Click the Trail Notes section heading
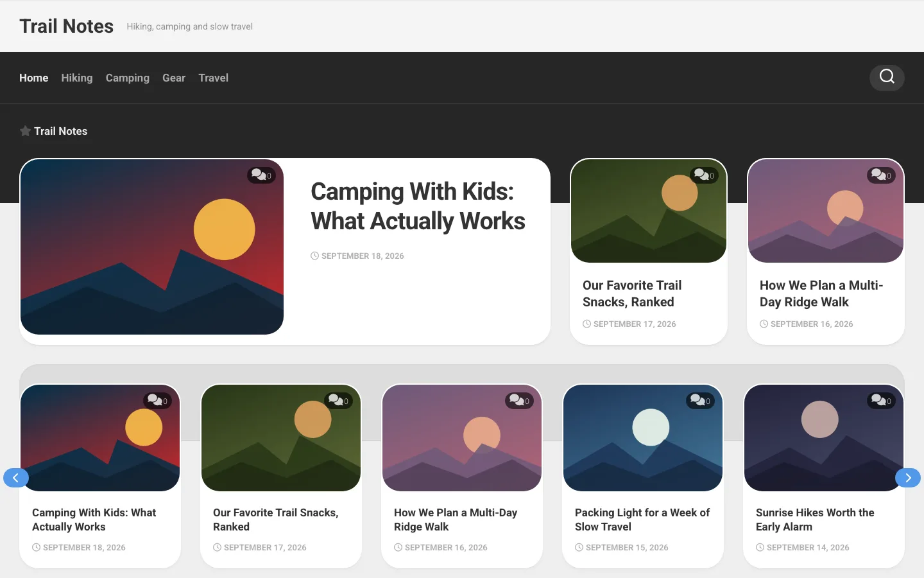Screen dimensions: 924x578 pyautogui.click(x=61, y=131)
